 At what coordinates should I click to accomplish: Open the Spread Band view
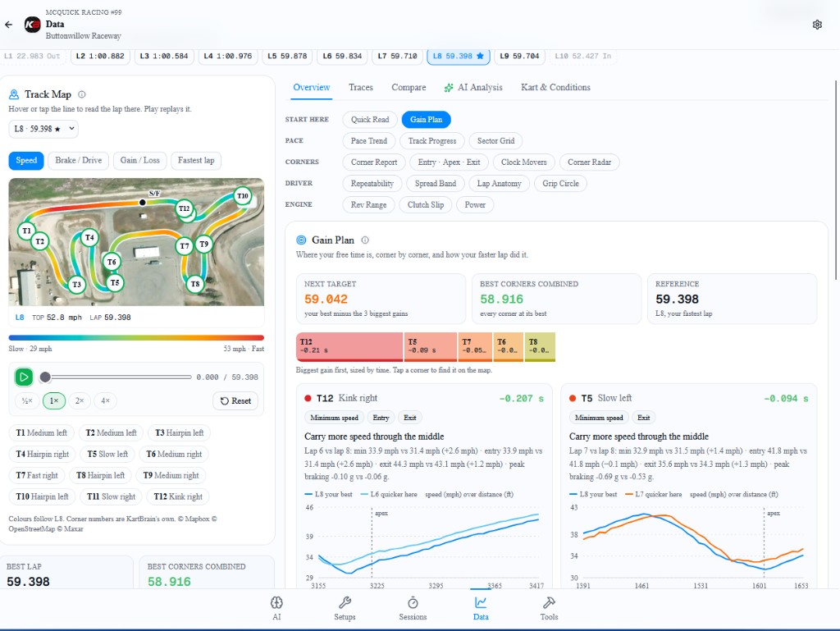point(436,183)
